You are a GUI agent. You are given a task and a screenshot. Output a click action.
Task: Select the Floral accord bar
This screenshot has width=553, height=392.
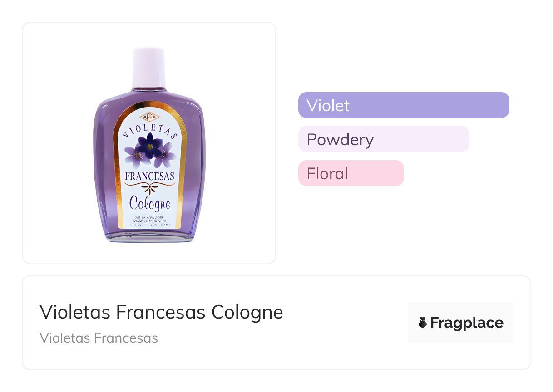(x=351, y=173)
